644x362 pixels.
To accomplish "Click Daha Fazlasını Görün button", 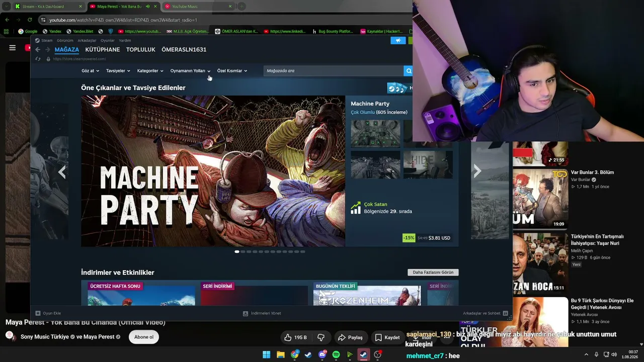I will click(433, 273).
